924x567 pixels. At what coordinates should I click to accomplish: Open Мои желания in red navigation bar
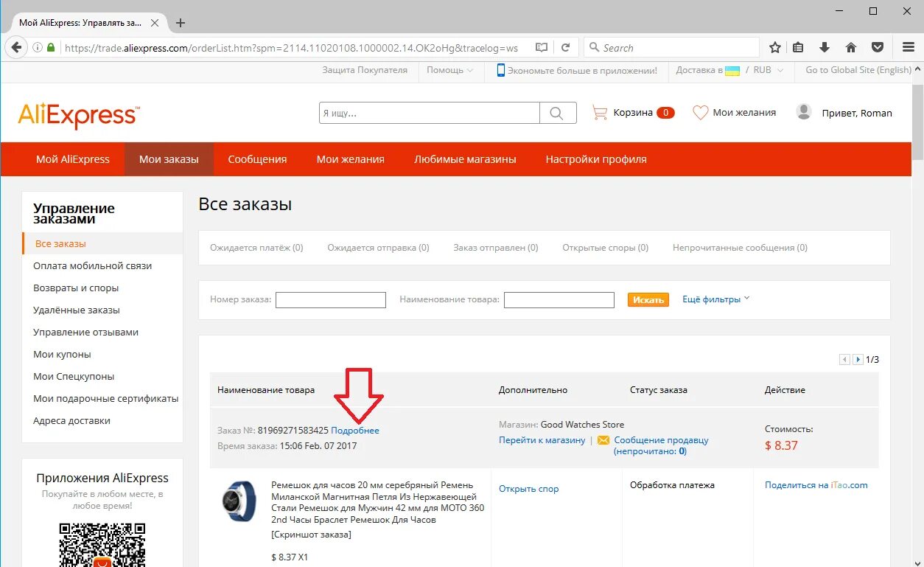click(x=351, y=159)
